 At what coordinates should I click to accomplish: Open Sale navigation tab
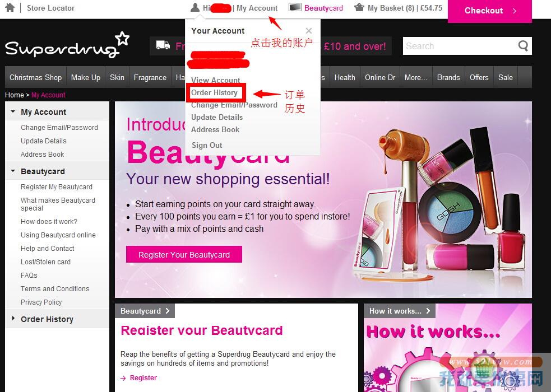pyautogui.click(x=506, y=77)
